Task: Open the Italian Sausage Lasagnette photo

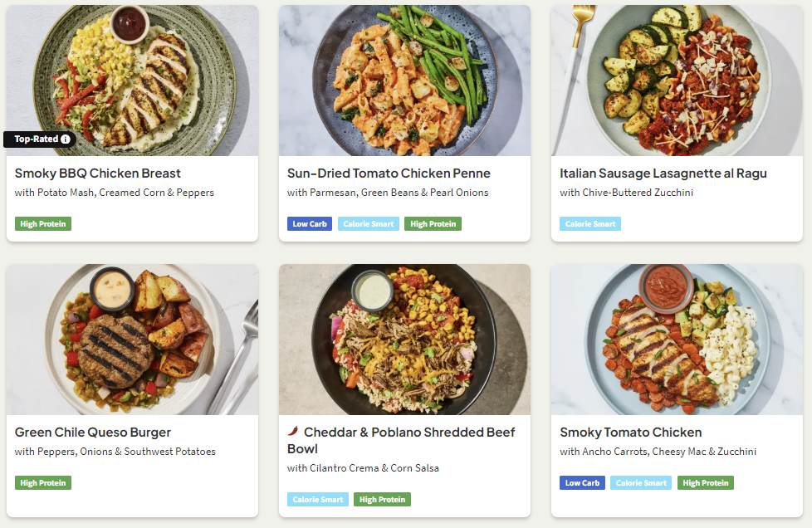Action: tap(677, 81)
